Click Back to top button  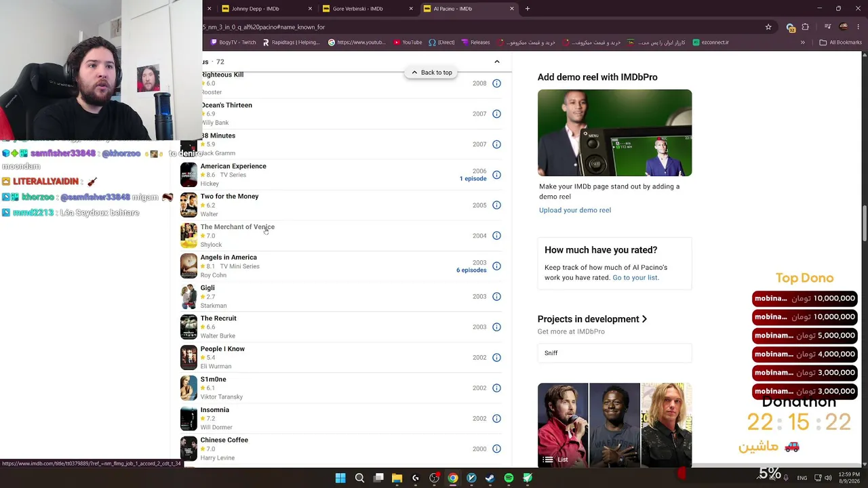click(x=431, y=73)
